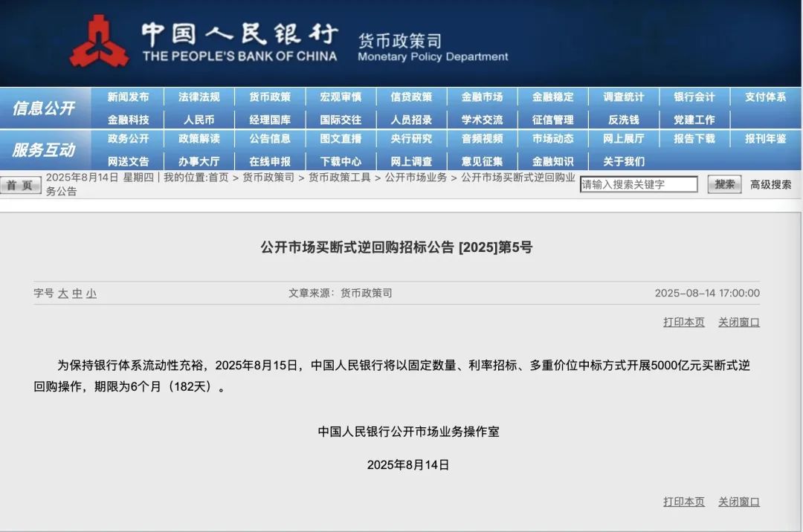803x532 pixels.
Task: Click upper 打印本页 print link
Action: 684,322
